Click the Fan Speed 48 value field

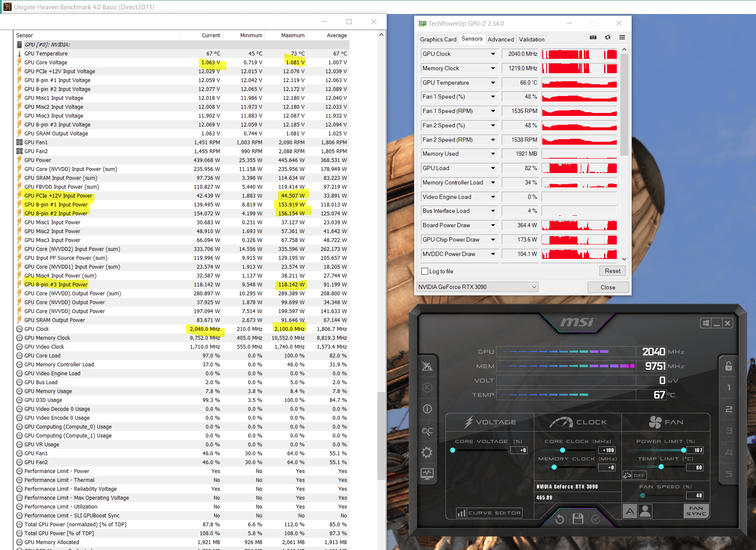tap(695, 495)
